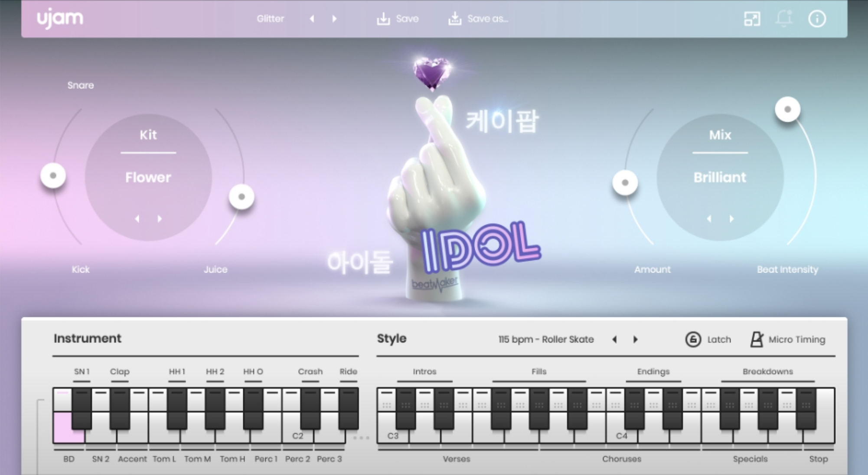Click the Verses label

pyautogui.click(x=457, y=459)
